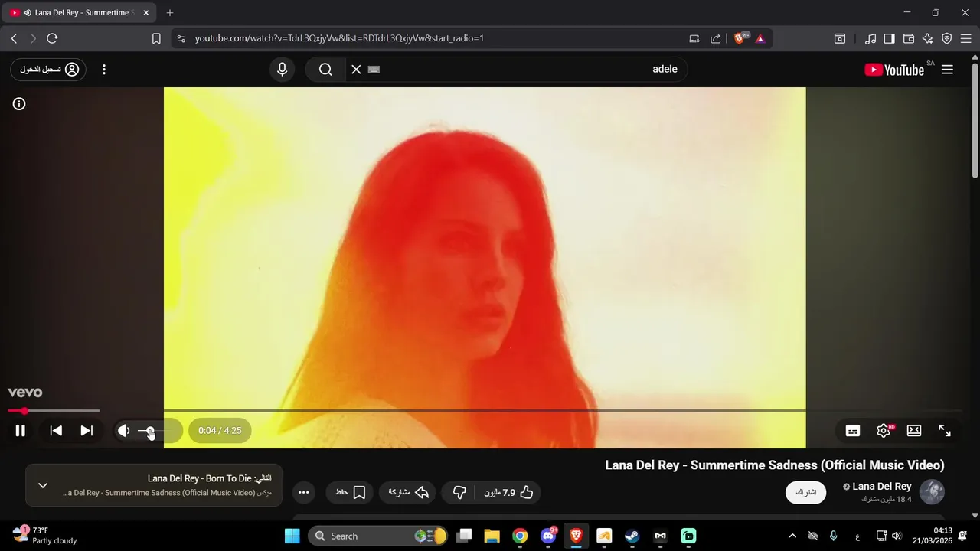Toggle the browser sidebar panel
This screenshot has height=551, width=980.
(x=889, y=38)
